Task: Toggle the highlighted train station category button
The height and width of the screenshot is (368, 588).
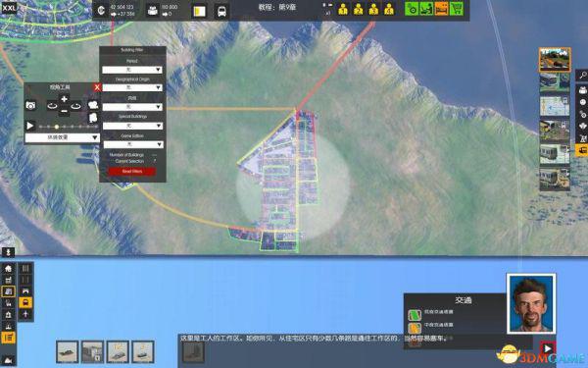Action: (x=25, y=302)
